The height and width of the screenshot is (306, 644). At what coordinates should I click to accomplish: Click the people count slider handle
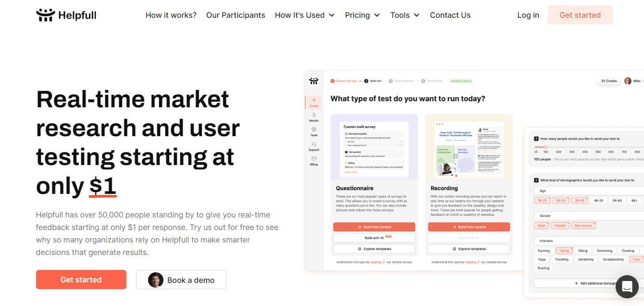[545, 147]
